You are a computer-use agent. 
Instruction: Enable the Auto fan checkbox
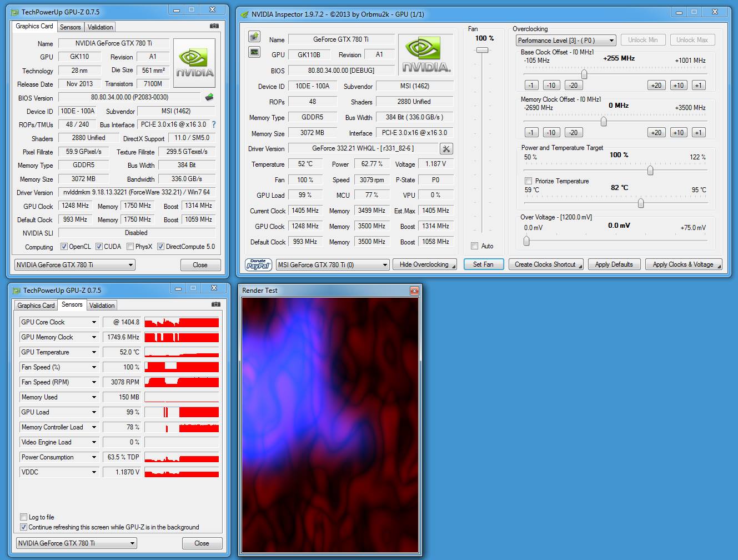click(x=474, y=246)
